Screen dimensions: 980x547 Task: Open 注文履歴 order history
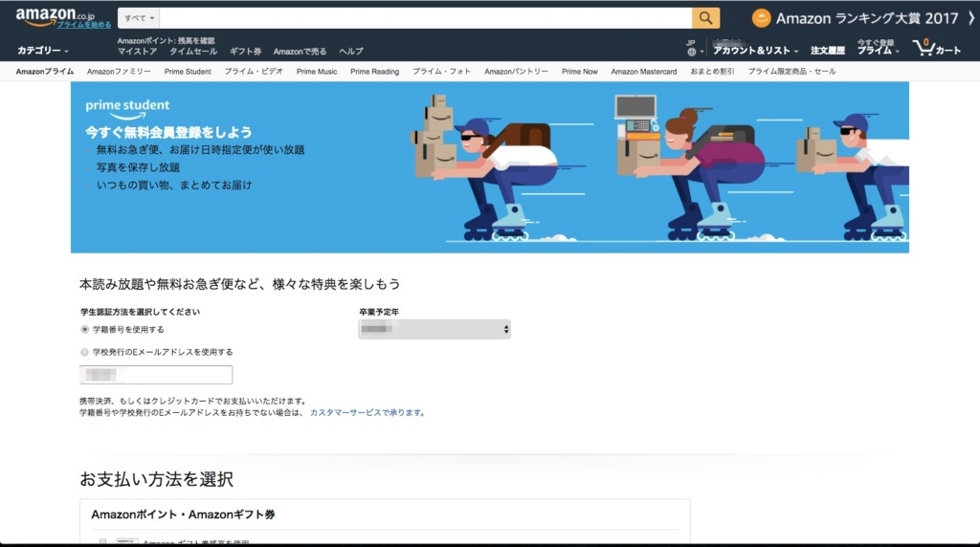pos(828,50)
